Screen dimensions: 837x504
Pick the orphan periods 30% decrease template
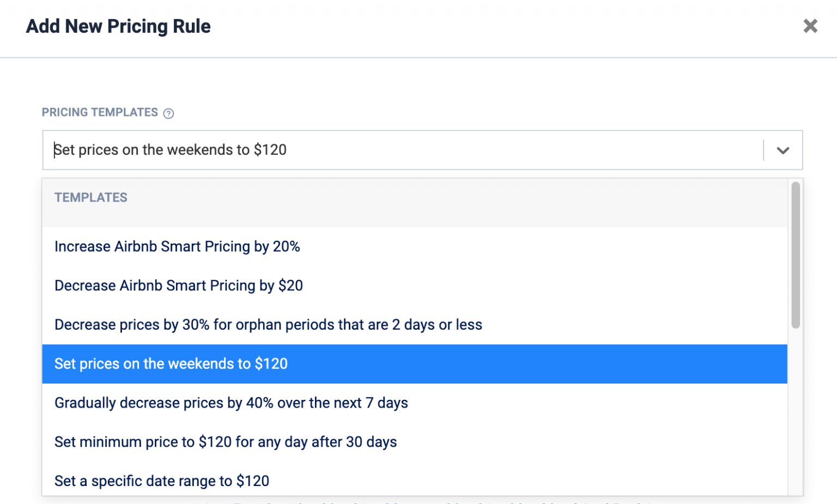tap(268, 325)
